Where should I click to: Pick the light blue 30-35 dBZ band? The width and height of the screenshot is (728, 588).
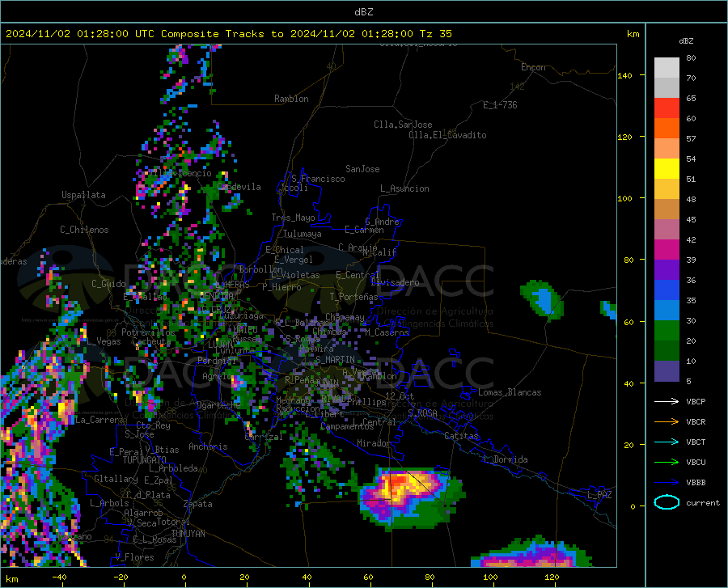[x=667, y=311]
